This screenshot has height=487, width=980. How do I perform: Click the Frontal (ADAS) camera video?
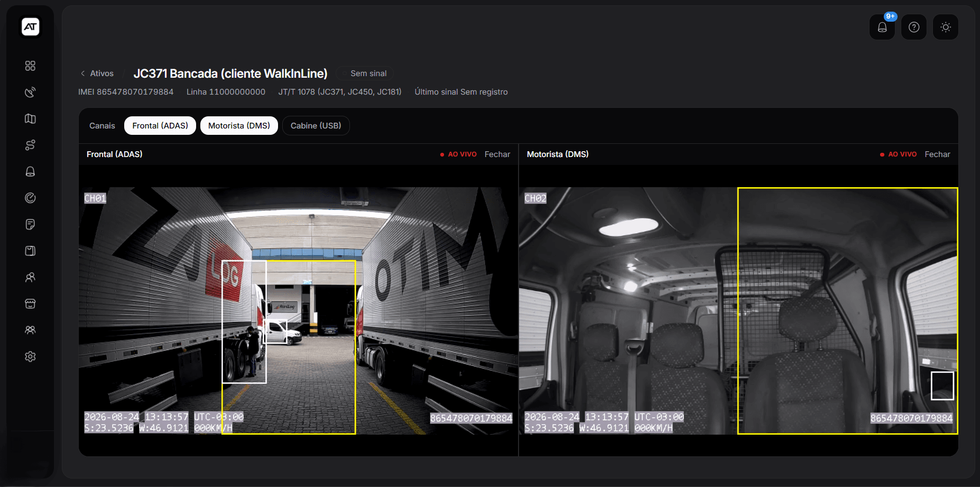click(x=299, y=311)
